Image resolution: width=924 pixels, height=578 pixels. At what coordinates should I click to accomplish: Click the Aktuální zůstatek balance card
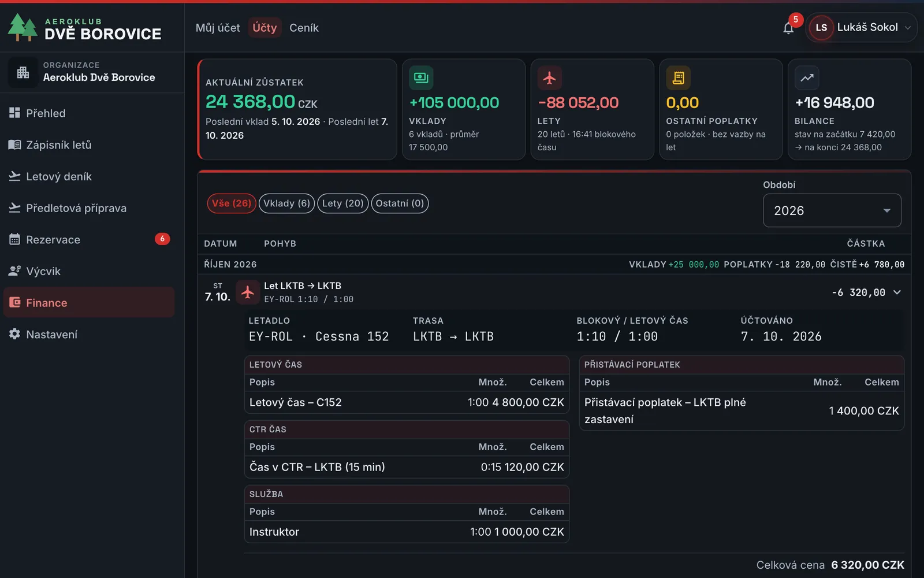297,109
